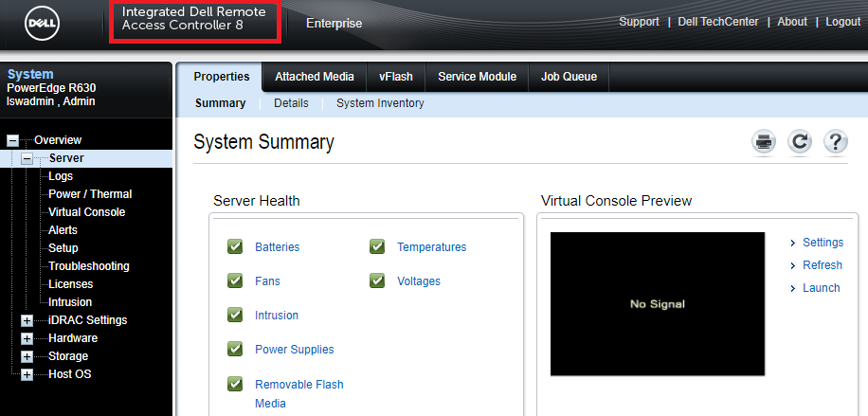Open Power / Thermal tree item
Viewport: 868px width, 416px height.
(90, 194)
